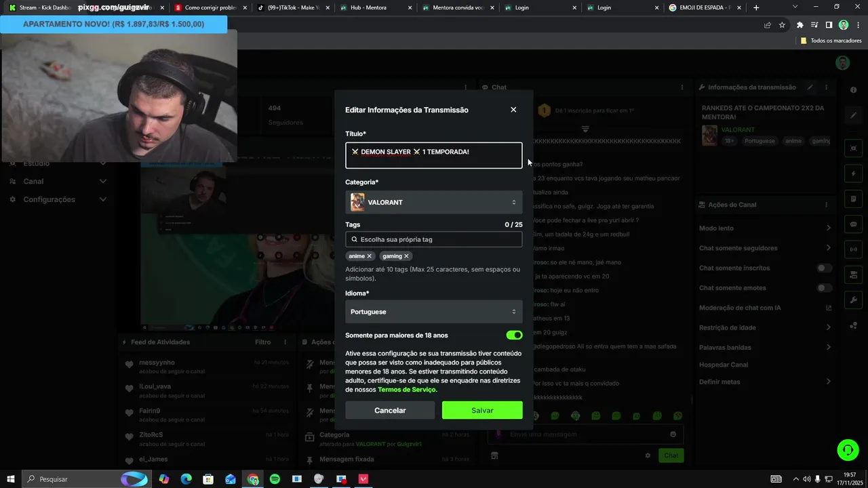Bookmark this page with star icon
The image size is (868, 488).
point(782,25)
